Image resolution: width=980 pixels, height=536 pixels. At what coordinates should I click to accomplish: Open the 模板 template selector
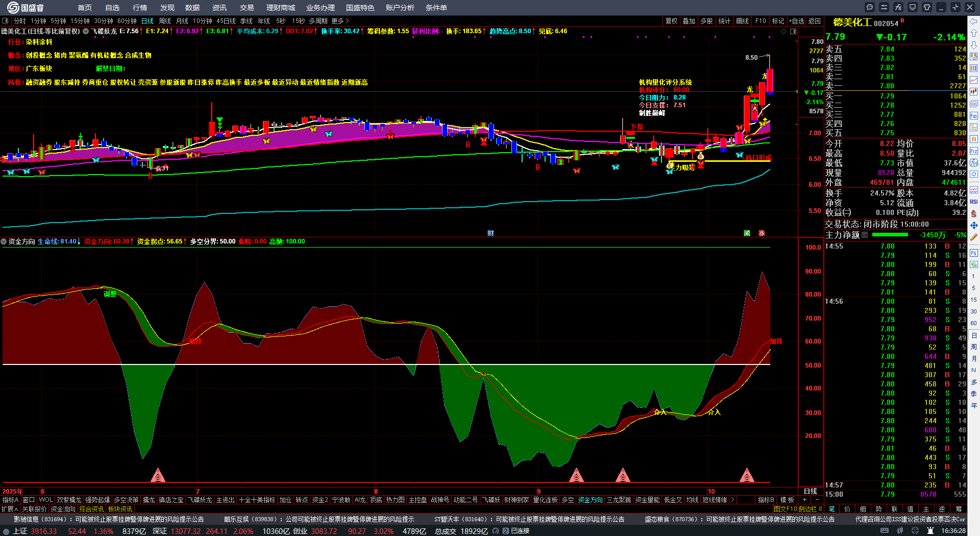pyautogui.click(x=787, y=500)
